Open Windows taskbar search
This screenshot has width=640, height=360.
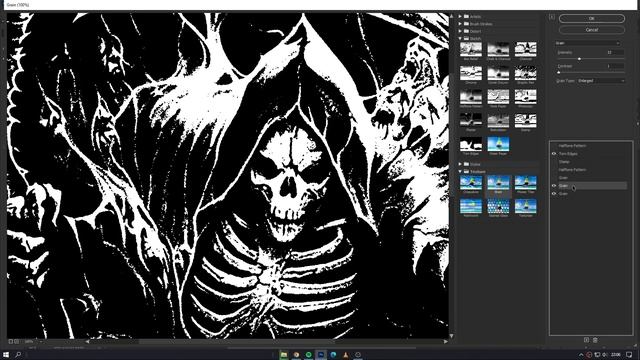(18, 355)
